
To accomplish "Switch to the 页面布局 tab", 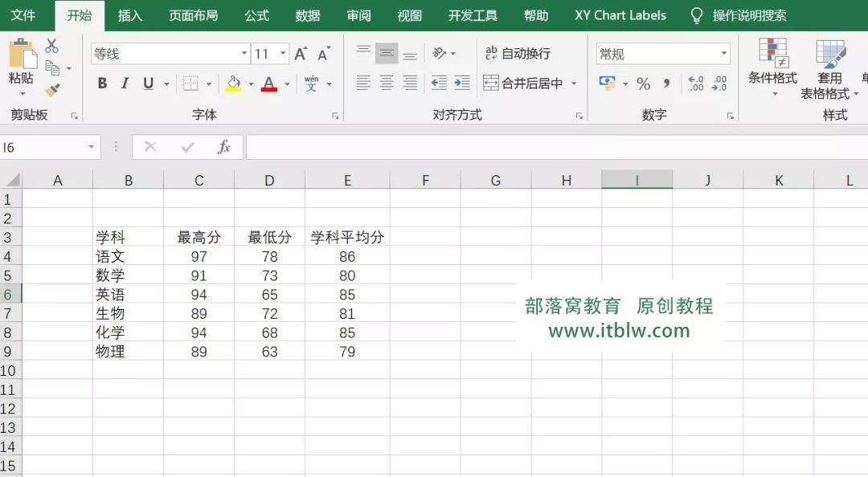I will (x=193, y=15).
